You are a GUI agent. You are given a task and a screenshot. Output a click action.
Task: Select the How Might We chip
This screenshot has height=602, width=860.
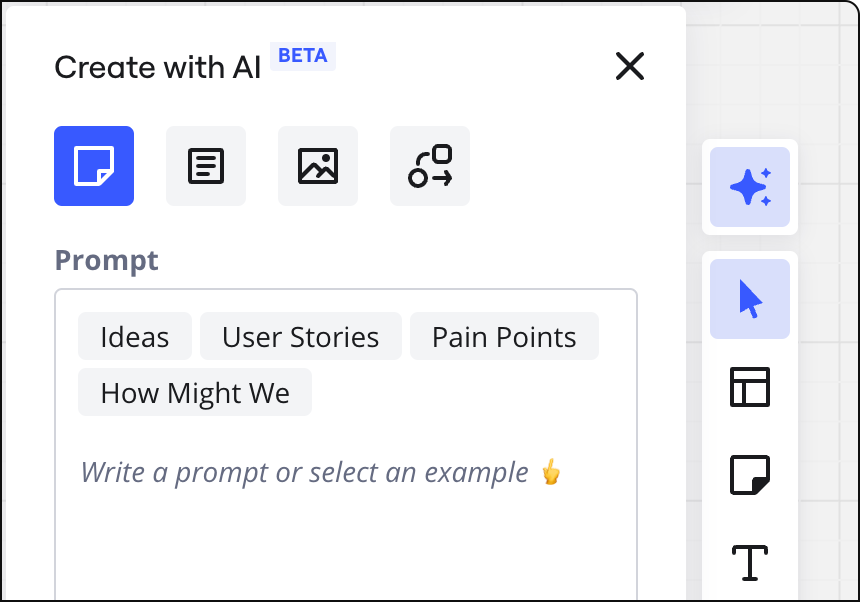195,392
